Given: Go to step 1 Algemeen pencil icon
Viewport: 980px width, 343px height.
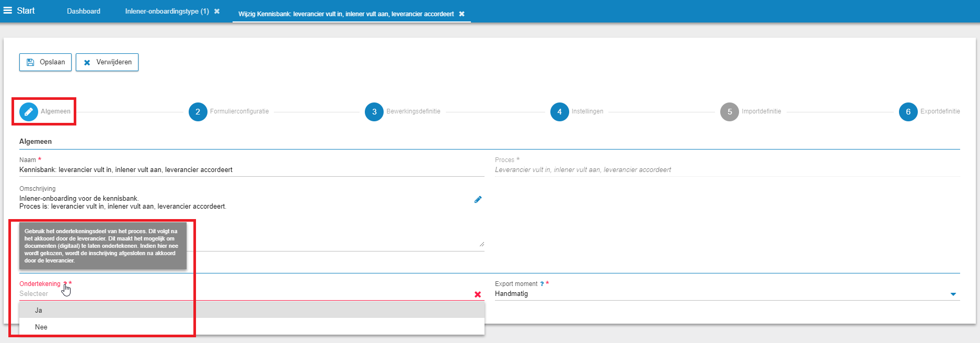Looking at the screenshot, I should pyautogui.click(x=29, y=111).
